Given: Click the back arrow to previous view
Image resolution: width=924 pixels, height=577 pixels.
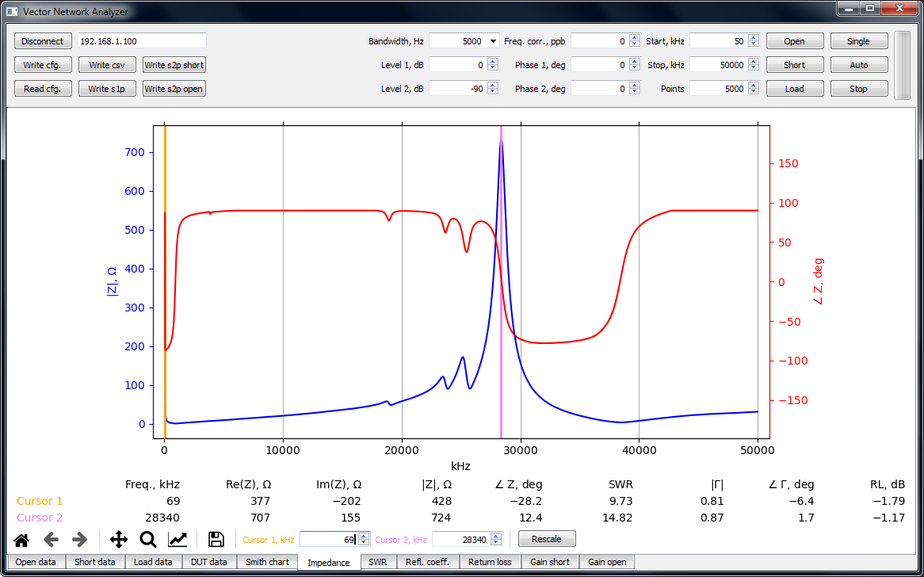Looking at the screenshot, I should click(x=52, y=540).
